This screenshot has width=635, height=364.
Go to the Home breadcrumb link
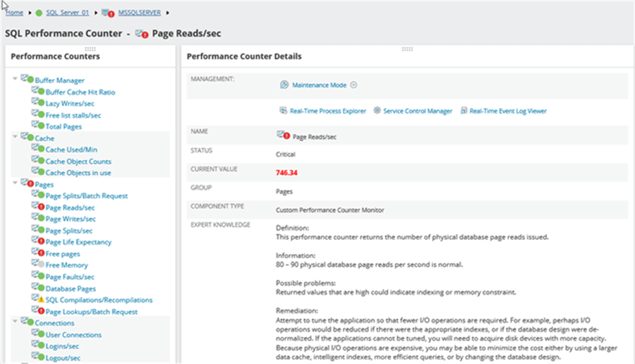coord(14,13)
